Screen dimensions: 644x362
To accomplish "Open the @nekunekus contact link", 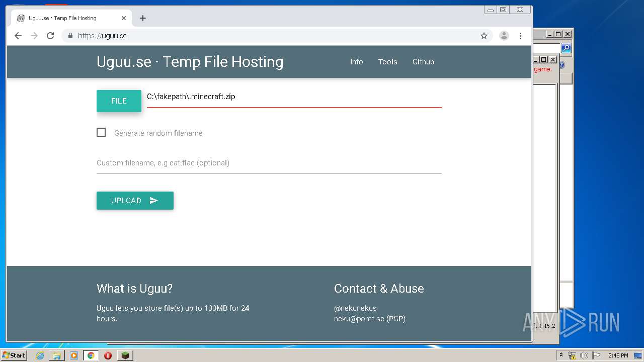I will pos(355,308).
